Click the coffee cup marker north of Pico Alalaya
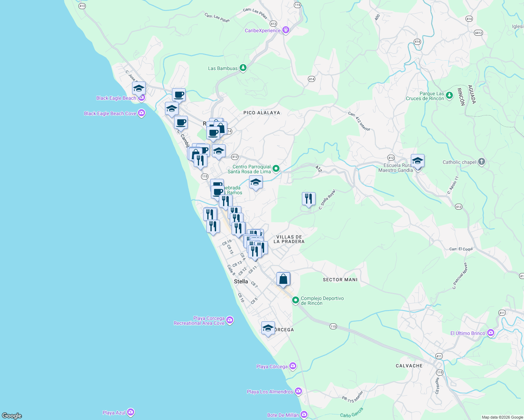This screenshot has height=420, width=524. pos(179,94)
